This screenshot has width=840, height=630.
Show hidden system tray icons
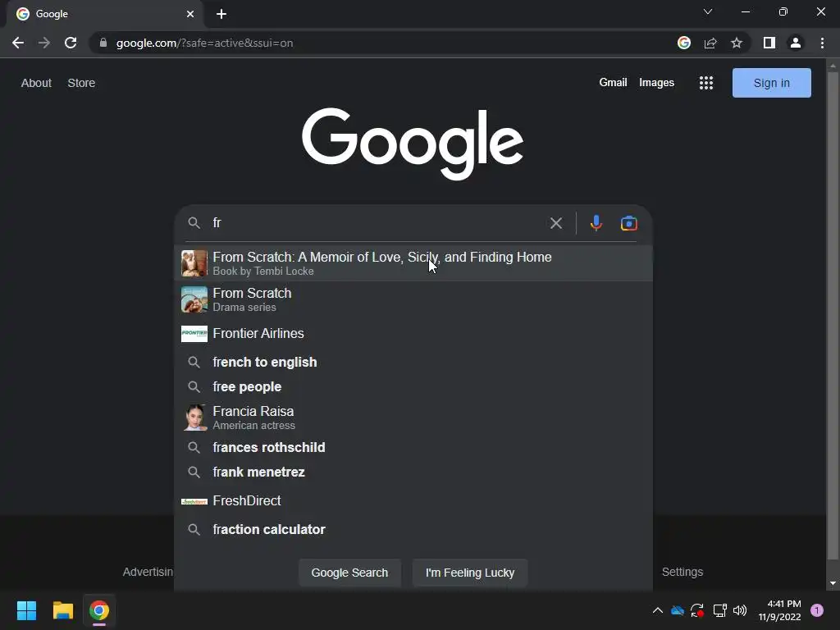pyautogui.click(x=658, y=610)
